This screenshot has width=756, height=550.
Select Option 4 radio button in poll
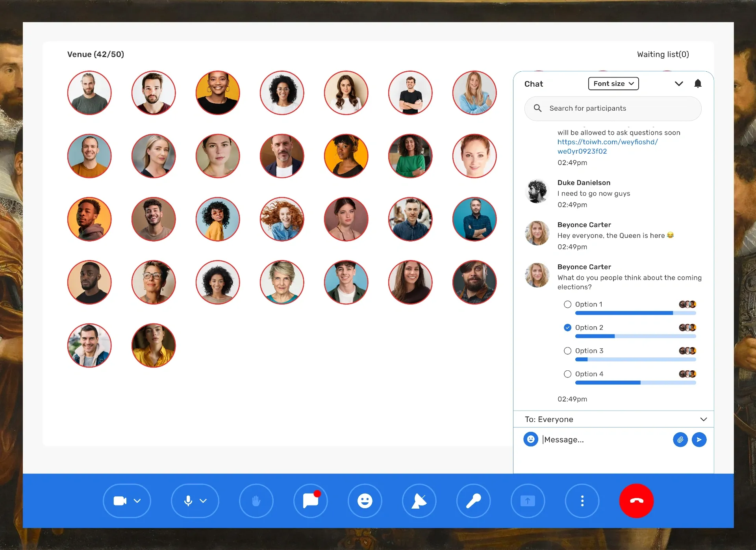(567, 374)
